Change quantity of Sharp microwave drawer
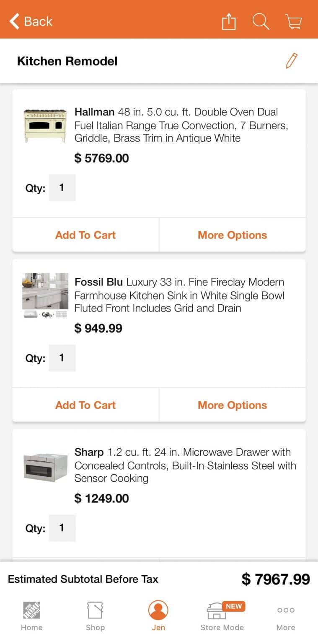Viewport: 318px width, 644px height. point(62,528)
